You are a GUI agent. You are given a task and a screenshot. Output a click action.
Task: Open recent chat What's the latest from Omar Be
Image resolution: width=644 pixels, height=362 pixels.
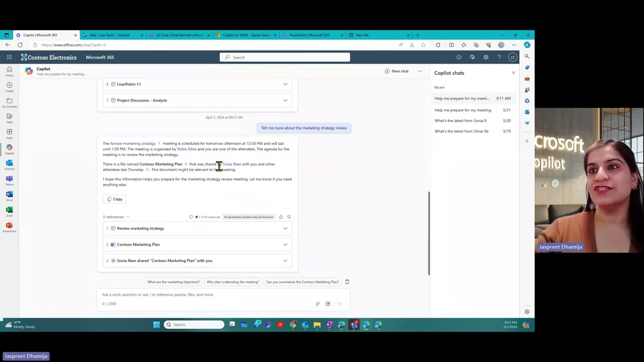click(472, 131)
